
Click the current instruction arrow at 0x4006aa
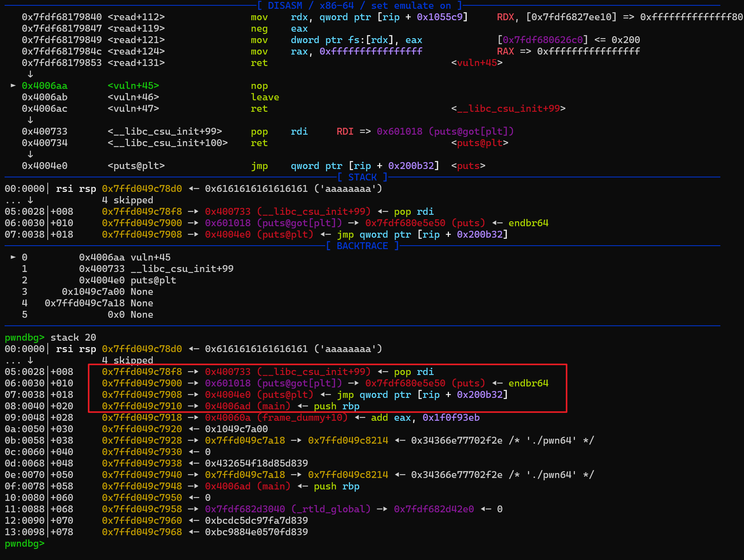(13, 85)
